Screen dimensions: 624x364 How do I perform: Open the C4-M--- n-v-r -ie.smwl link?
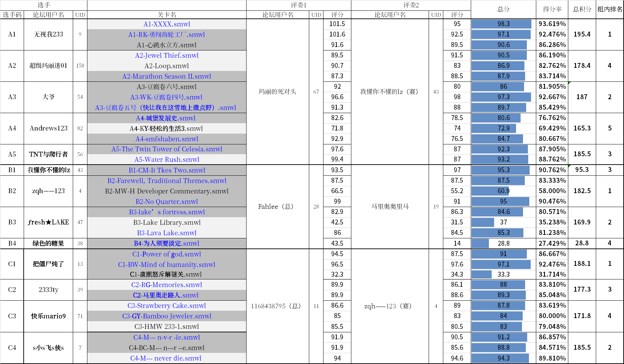click(x=167, y=337)
